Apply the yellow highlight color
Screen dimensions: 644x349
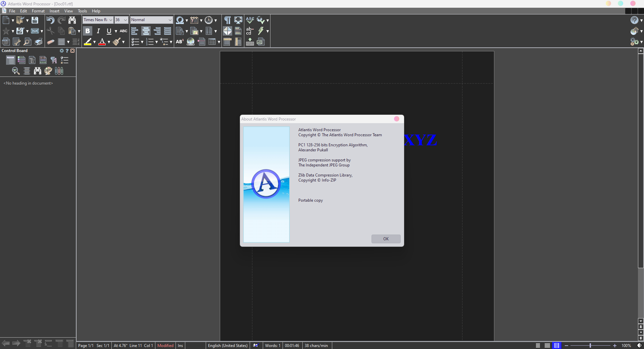pyautogui.click(x=88, y=42)
